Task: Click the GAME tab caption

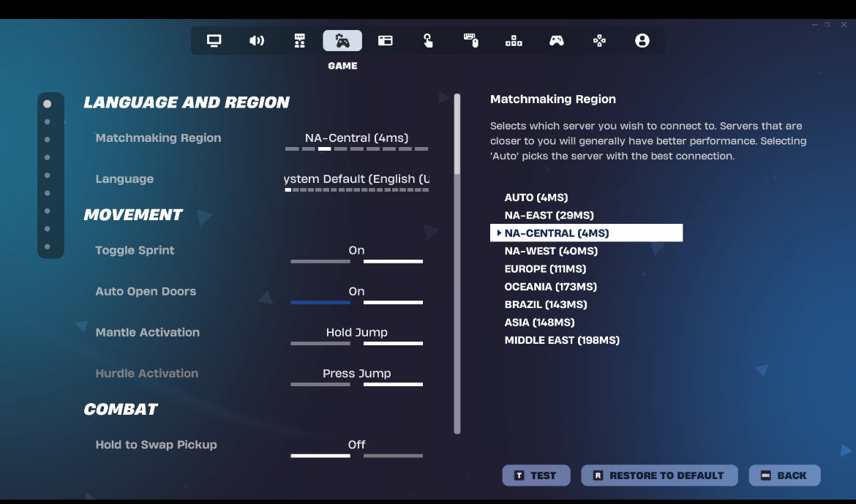Action: point(342,66)
